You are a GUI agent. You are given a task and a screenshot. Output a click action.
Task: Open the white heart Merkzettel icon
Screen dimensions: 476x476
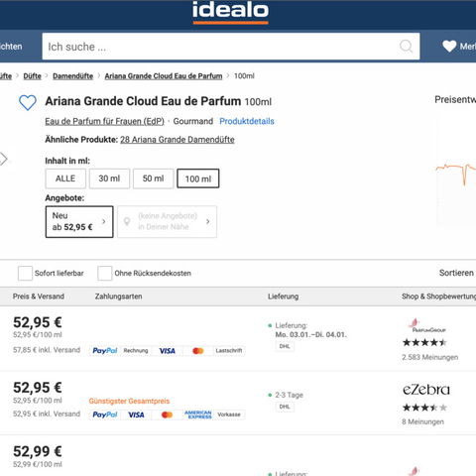(x=449, y=46)
